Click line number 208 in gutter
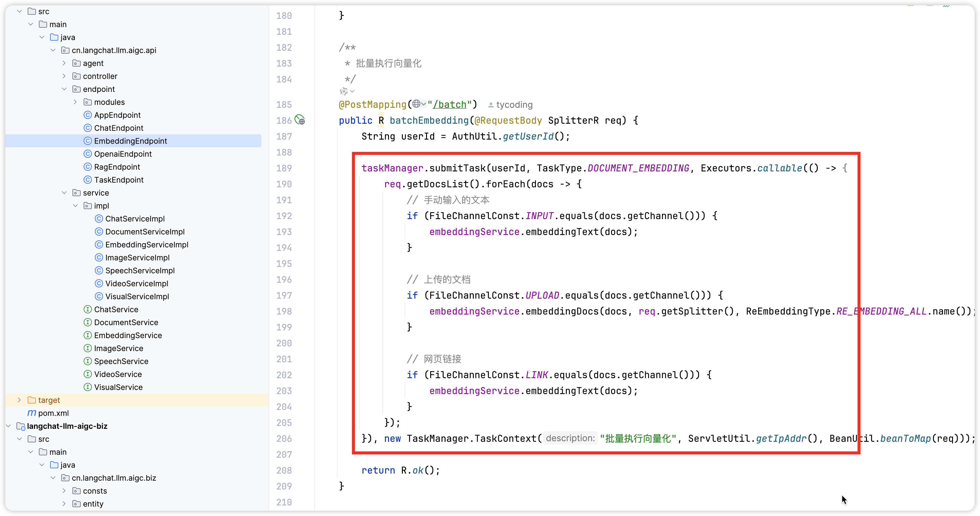This screenshot has width=980, height=516. [x=284, y=470]
